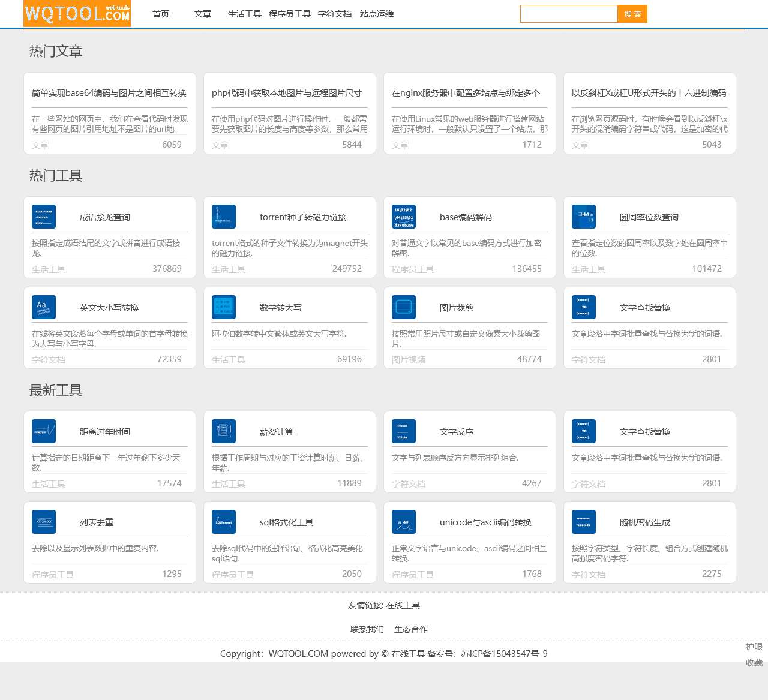Open the 成语接龙查询 tool icon
The image size is (768, 700).
click(44, 217)
